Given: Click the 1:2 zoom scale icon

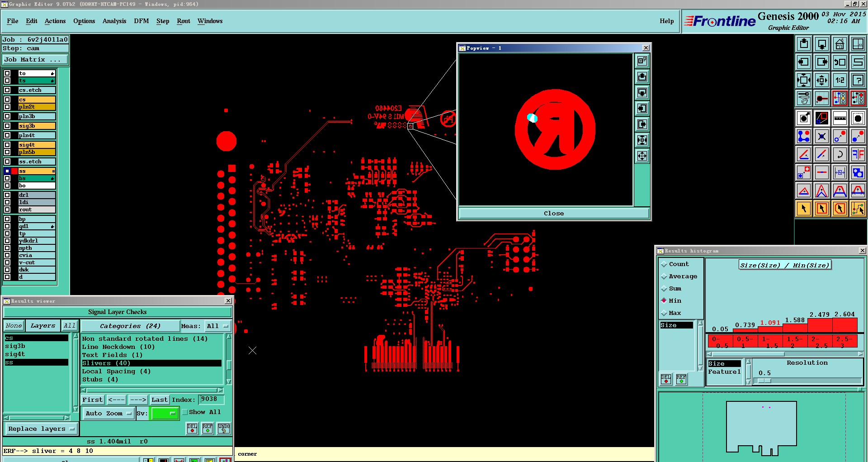Looking at the screenshot, I should click(x=840, y=80).
